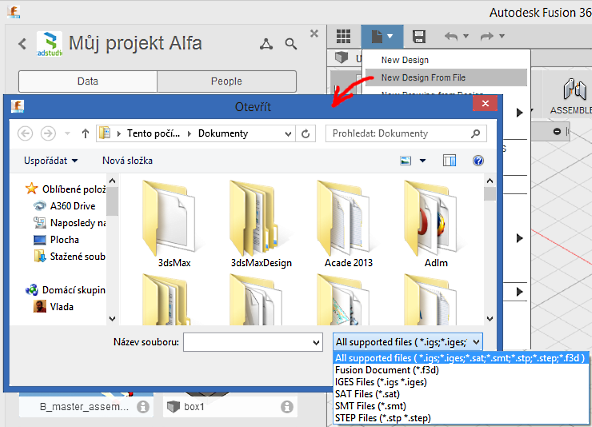Select the box1 design item

coord(230,406)
